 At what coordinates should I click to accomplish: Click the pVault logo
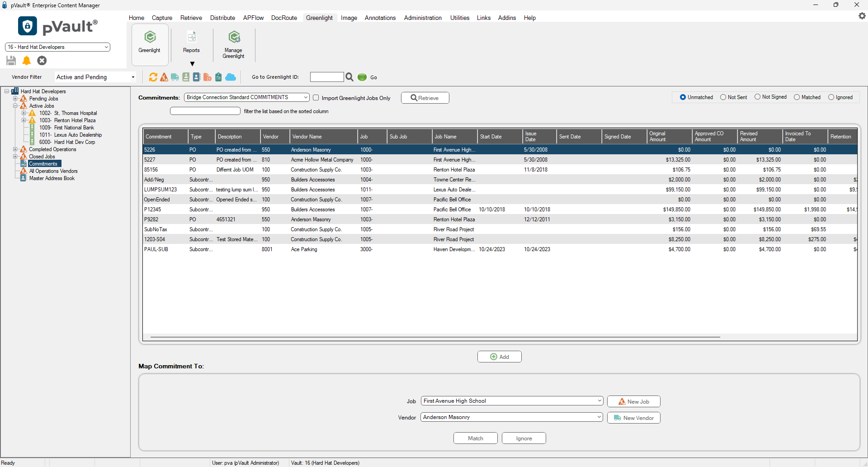pos(58,26)
